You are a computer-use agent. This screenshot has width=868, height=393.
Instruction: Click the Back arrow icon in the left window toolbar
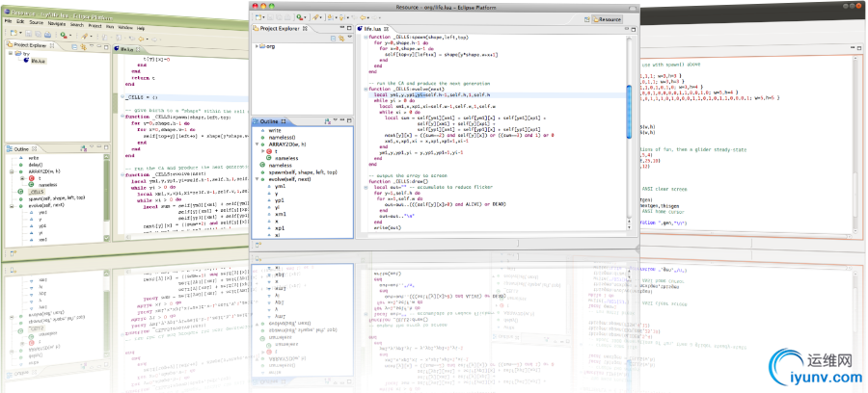click(x=141, y=39)
